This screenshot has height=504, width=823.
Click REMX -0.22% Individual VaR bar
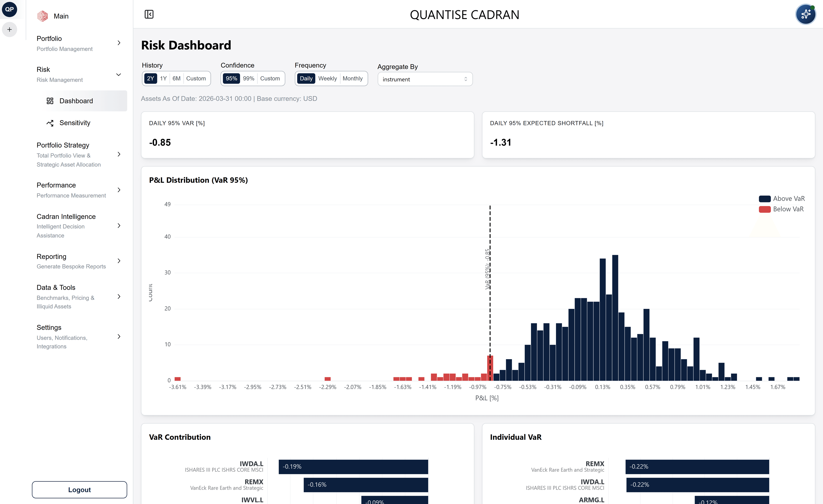[x=697, y=467]
